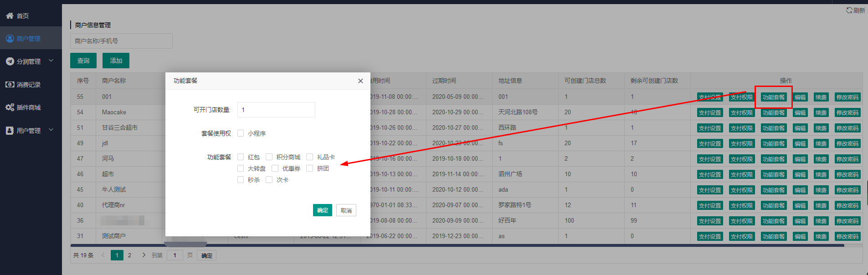868x275 pixels.
Task: Click the 可创建门店总数 column header
Action: tap(585, 81)
